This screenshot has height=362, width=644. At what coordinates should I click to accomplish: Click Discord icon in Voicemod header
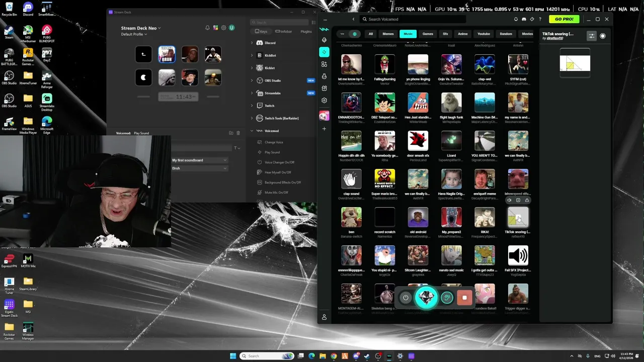pos(524,19)
